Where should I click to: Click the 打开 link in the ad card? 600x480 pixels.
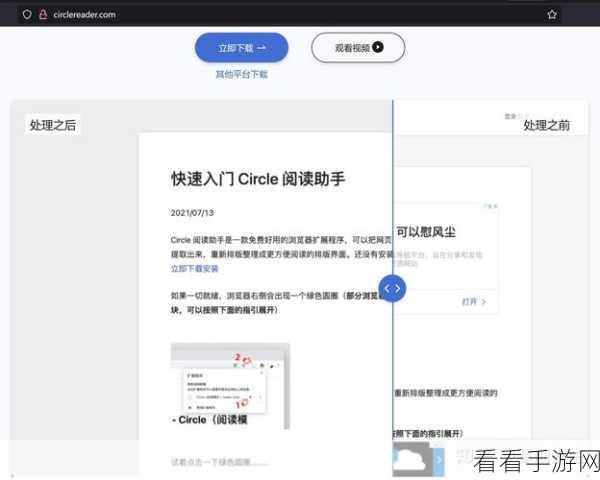474,302
